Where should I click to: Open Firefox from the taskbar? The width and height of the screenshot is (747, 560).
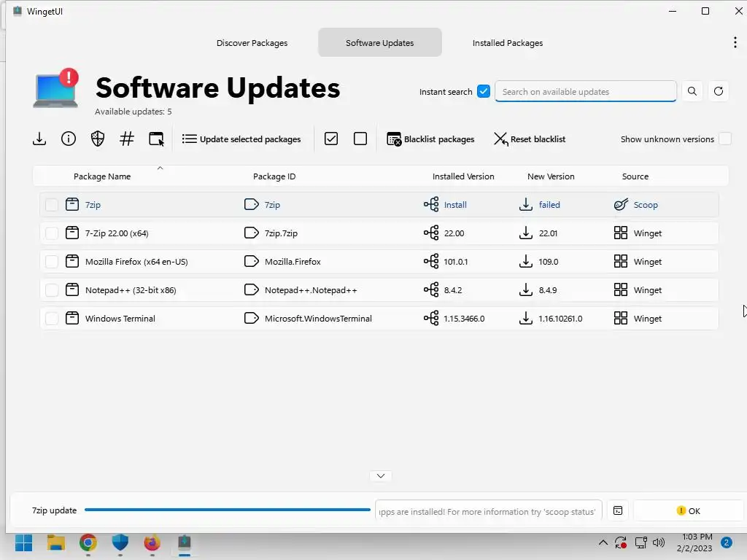(152, 542)
